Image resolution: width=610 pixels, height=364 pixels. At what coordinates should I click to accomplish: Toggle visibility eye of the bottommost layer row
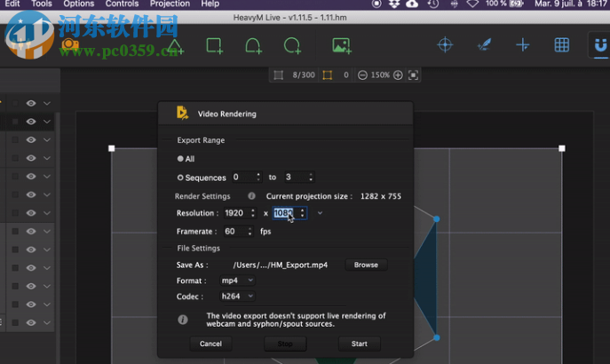(x=31, y=322)
